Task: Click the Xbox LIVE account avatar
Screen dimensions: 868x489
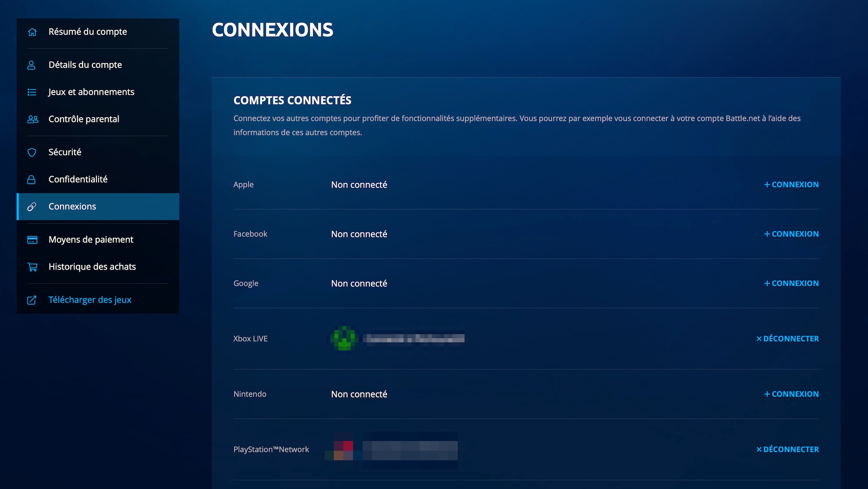Action: point(344,338)
